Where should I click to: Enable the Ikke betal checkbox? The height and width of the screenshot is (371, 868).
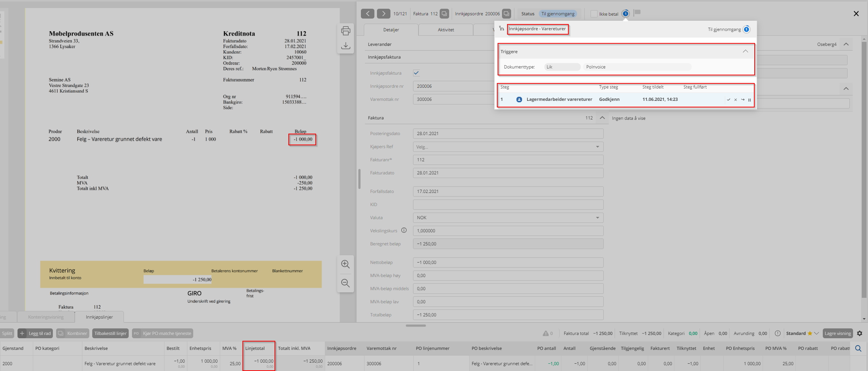(x=594, y=14)
